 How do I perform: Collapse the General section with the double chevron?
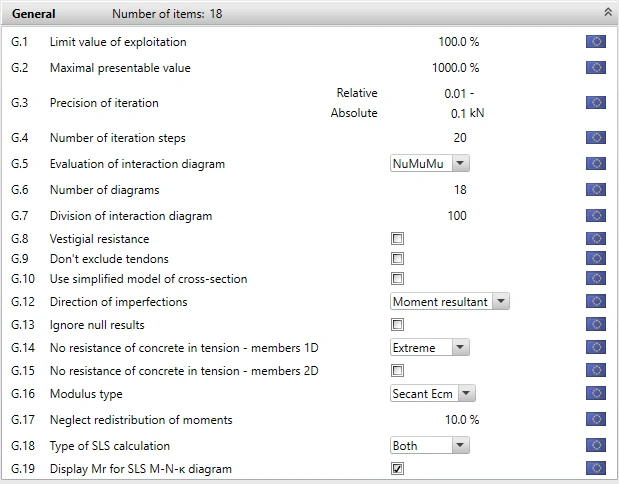[608, 12]
